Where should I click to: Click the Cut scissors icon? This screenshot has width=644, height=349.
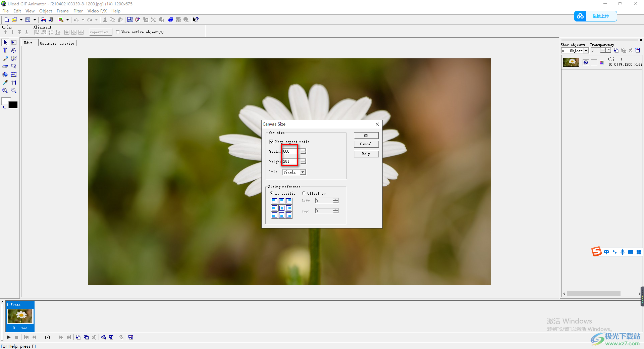point(105,20)
